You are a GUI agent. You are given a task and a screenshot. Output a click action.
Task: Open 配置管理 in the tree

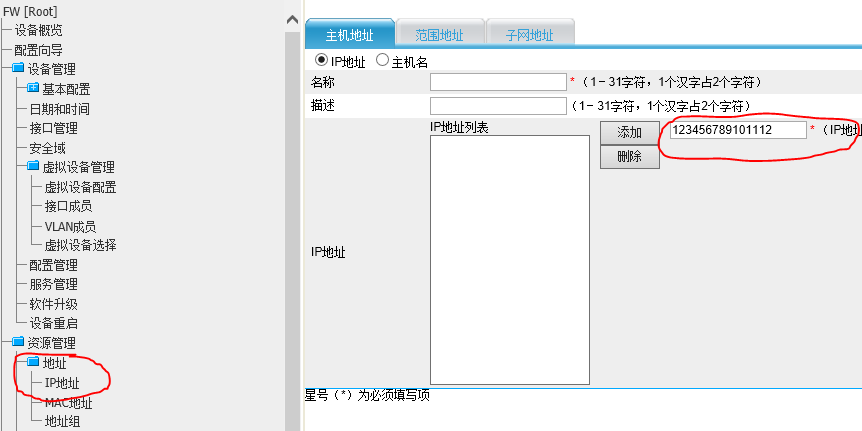[53, 265]
